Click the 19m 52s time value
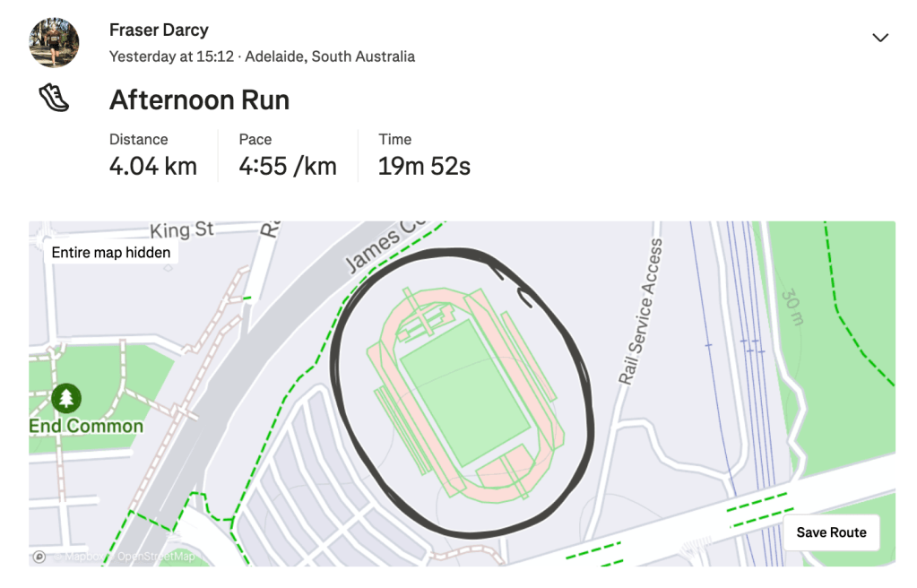Viewport: 917px width, 588px height. coord(424,166)
